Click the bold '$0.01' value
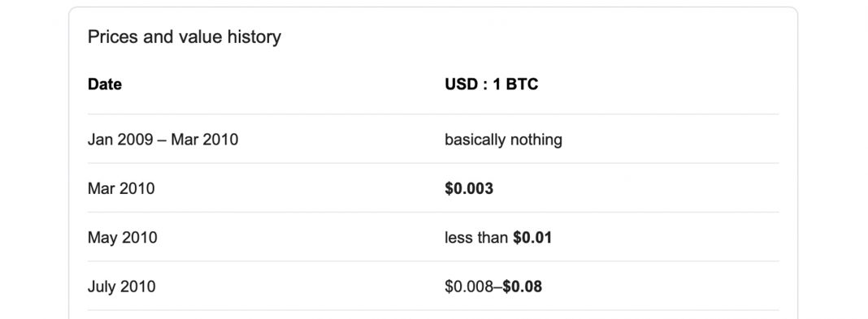The width and height of the screenshot is (868, 319). coord(532,238)
